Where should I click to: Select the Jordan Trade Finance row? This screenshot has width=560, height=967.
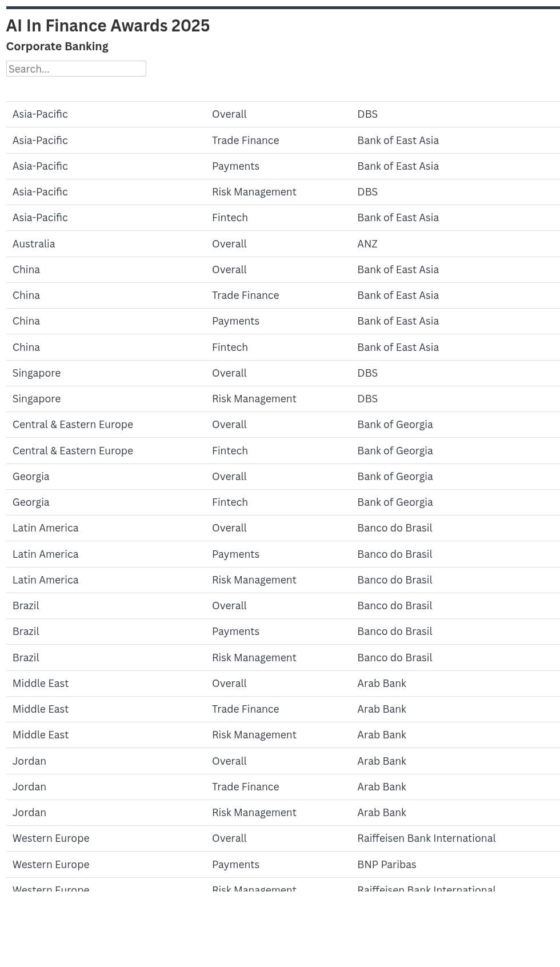pyautogui.click(x=245, y=786)
